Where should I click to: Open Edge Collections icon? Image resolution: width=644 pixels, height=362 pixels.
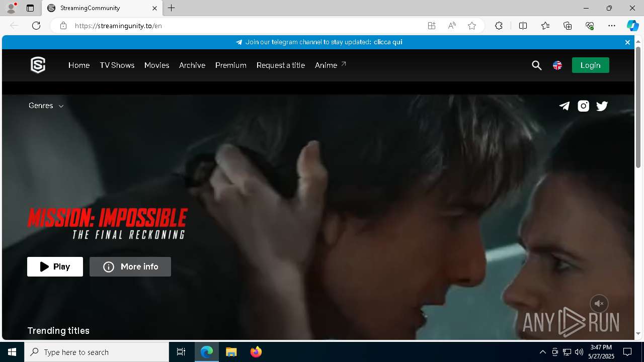tap(568, 26)
